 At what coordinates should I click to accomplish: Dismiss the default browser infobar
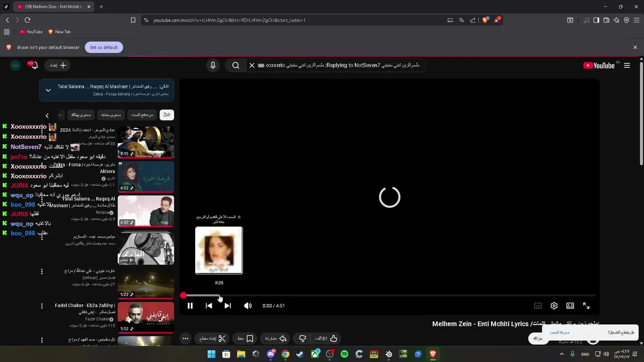pos(635,47)
